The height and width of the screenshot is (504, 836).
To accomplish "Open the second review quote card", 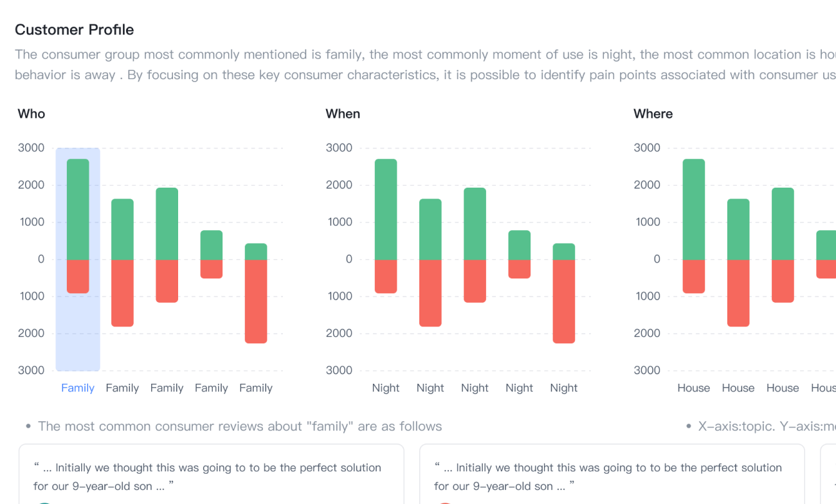I will coord(611,476).
